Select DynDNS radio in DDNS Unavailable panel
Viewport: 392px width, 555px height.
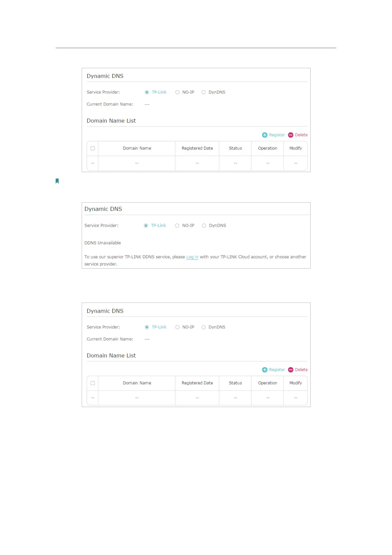204,226
